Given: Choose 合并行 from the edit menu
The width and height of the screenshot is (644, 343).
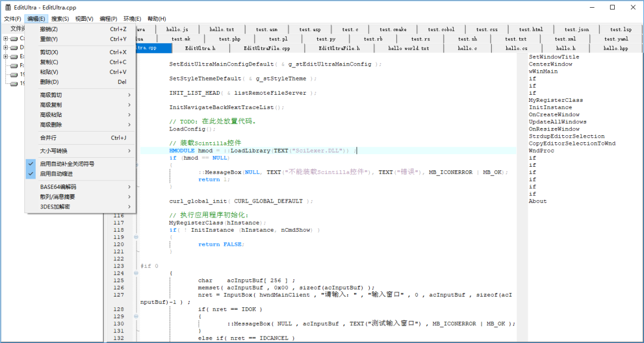Looking at the screenshot, I should [x=80, y=138].
